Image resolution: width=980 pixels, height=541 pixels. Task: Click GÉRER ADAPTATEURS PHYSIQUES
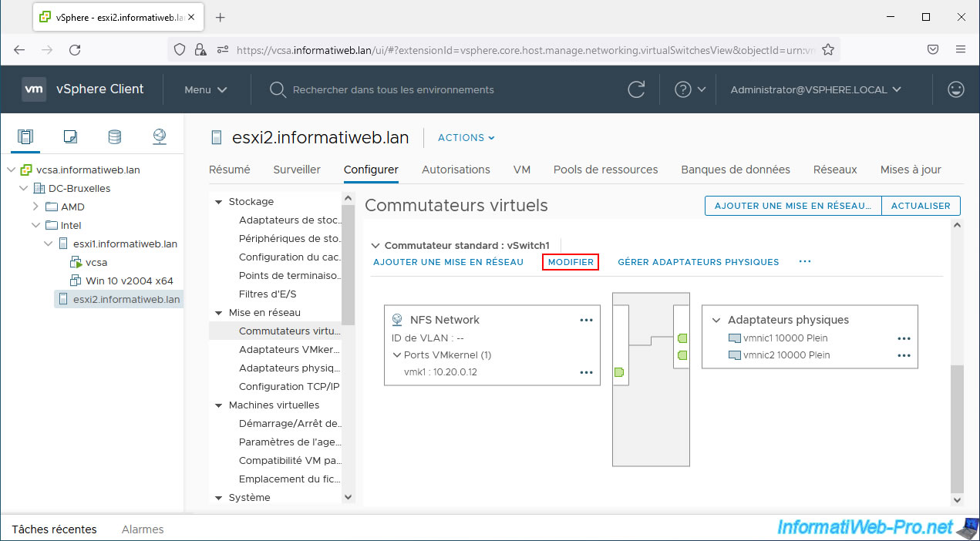pyautogui.click(x=699, y=262)
